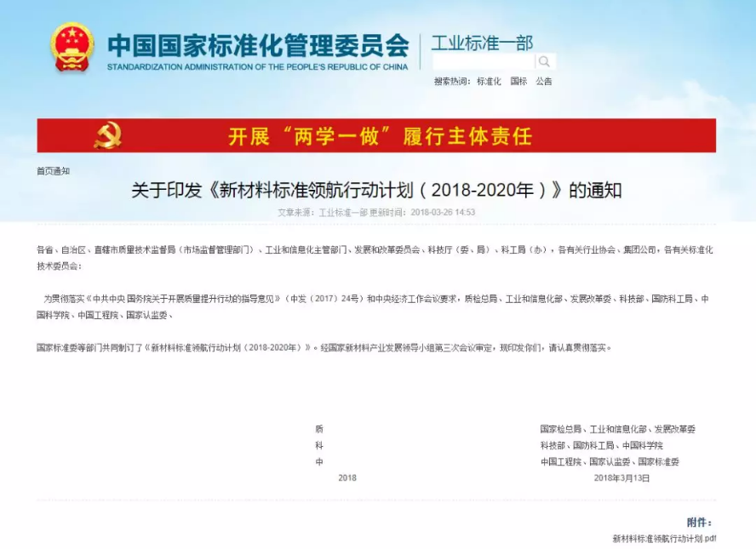Viewport: 756px width, 549px height.
Task: Focus the header search input box
Action: coord(484,61)
